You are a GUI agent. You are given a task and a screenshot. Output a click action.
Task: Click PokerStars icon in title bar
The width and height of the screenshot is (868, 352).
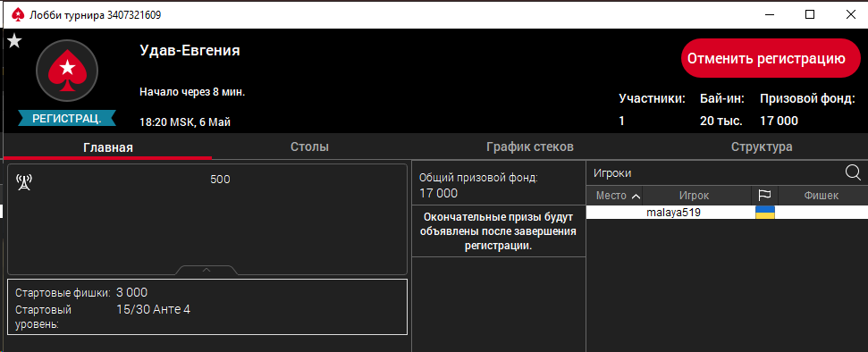click(x=17, y=15)
